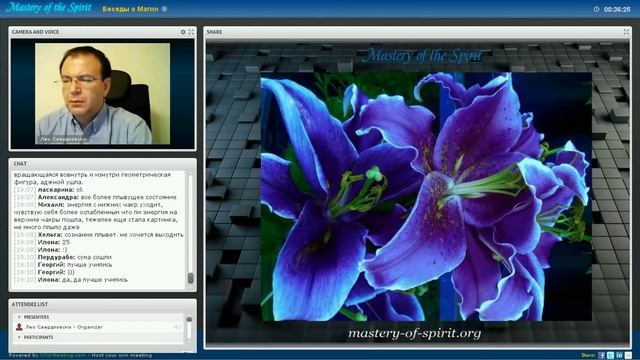Click the chat panel scrollbar thumb

point(190,278)
